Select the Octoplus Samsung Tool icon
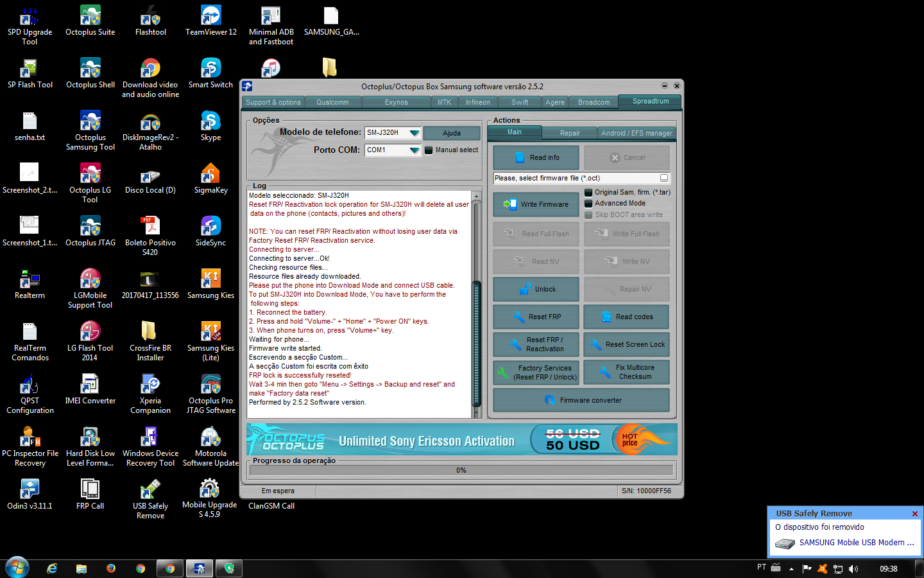This screenshot has width=924, height=578. click(x=90, y=131)
